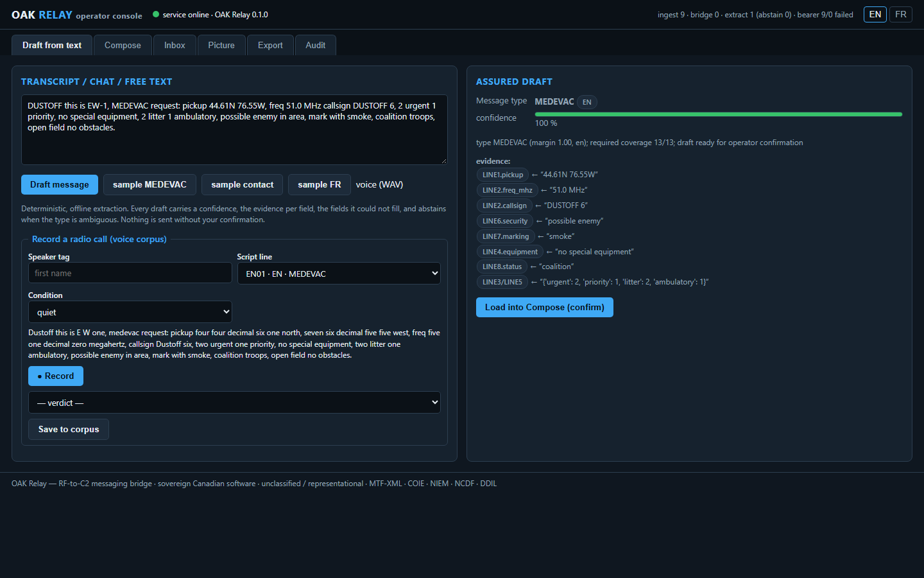Viewport: 924px width, 578px height.
Task: Select the LINE6.security evidence chip
Action: point(505,221)
